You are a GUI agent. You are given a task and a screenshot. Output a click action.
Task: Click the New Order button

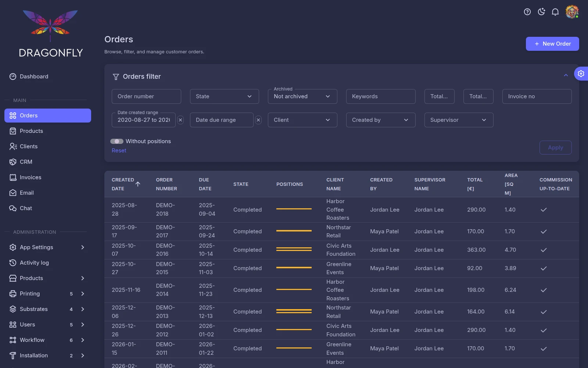coord(552,44)
